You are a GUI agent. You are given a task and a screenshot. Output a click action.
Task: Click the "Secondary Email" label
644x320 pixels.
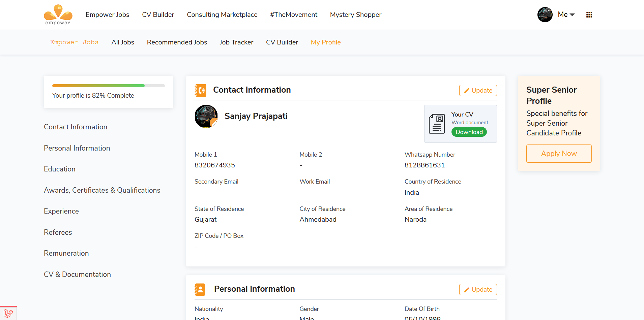tap(216, 182)
